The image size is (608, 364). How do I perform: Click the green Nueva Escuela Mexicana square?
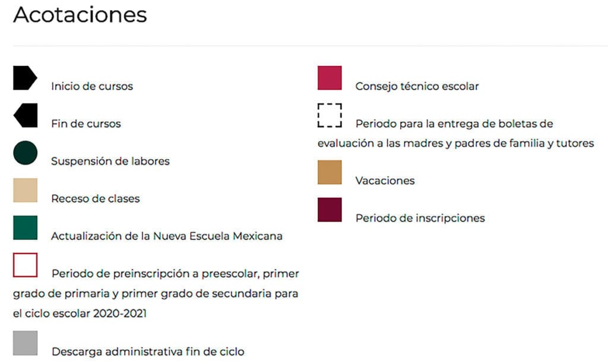pyautogui.click(x=25, y=227)
